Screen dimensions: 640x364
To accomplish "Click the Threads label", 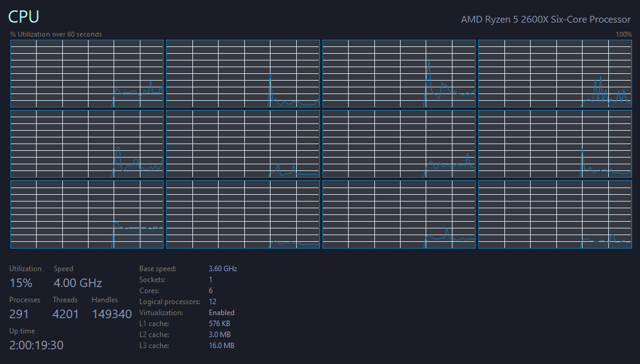I will pos(65,299).
